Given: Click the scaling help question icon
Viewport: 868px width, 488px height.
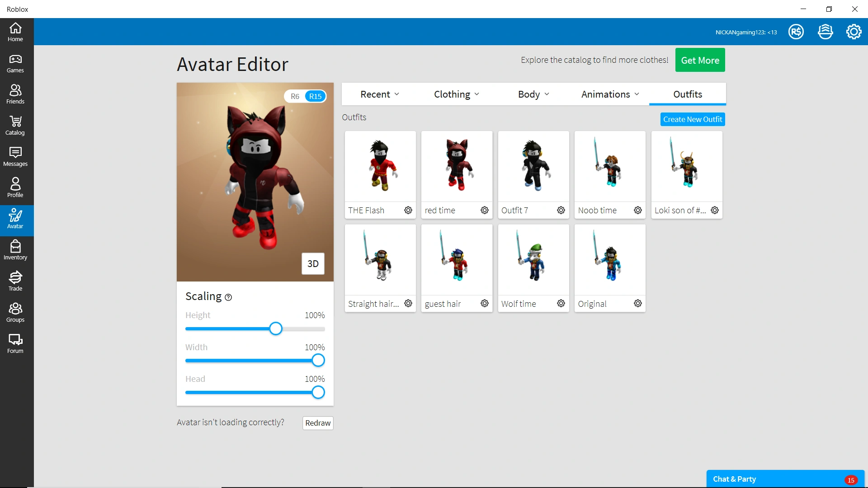Looking at the screenshot, I should tap(228, 297).
